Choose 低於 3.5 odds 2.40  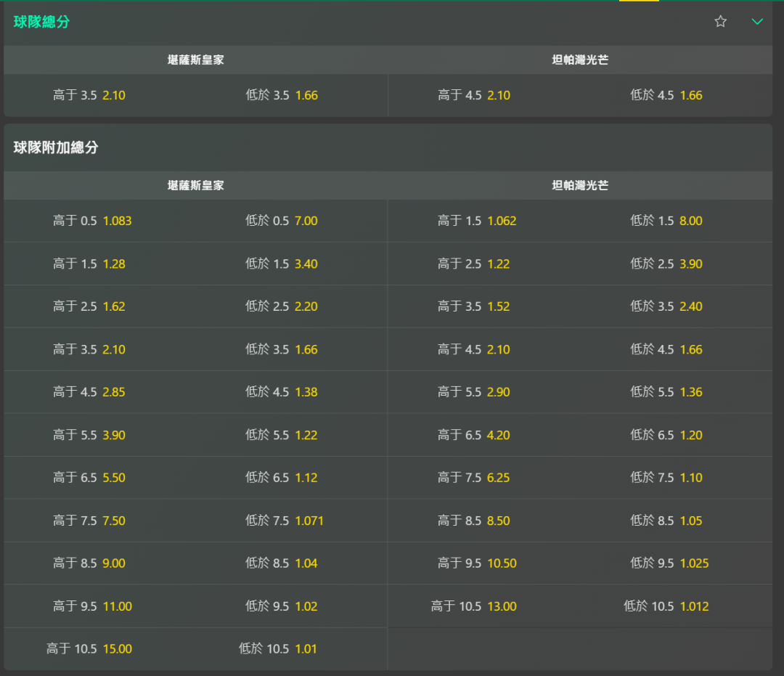coord(666,306)
